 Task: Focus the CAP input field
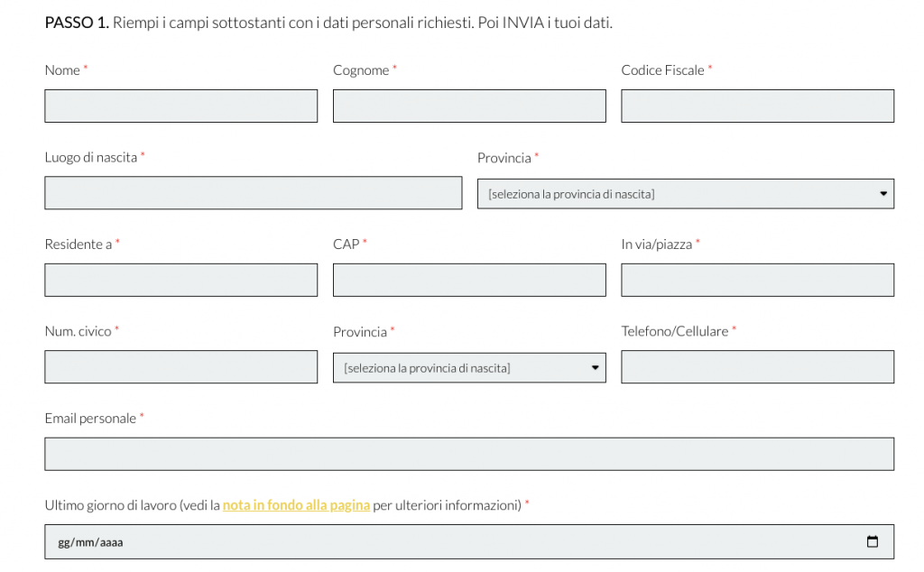pos(469,280)
